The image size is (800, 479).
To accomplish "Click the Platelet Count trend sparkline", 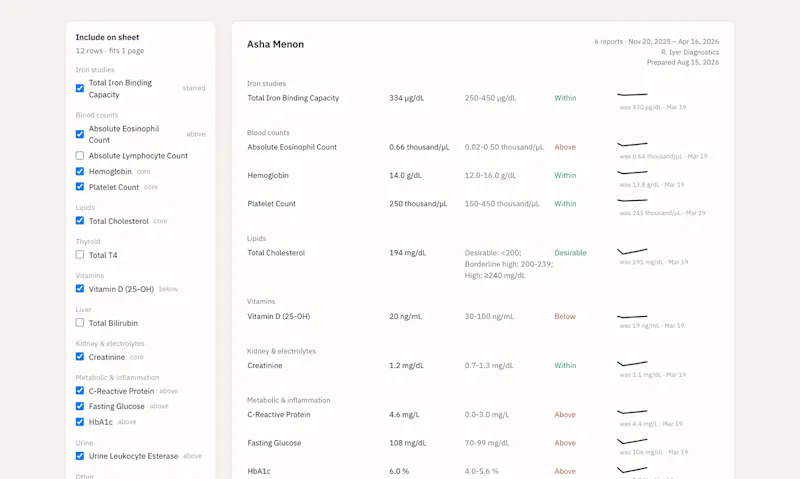I will 632,200.
